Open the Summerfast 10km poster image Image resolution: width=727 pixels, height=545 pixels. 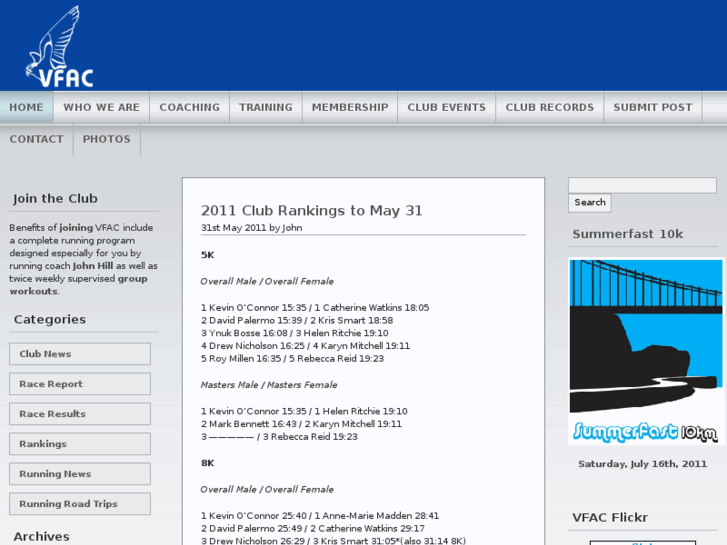(646, 351)
